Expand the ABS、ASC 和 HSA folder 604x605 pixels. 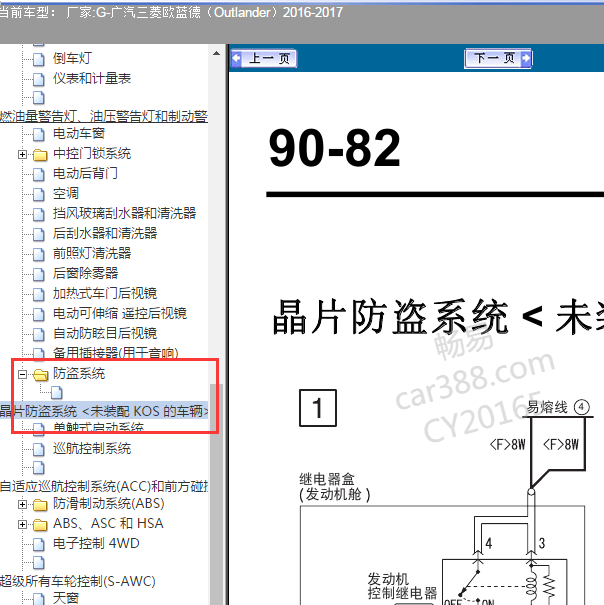22,524
